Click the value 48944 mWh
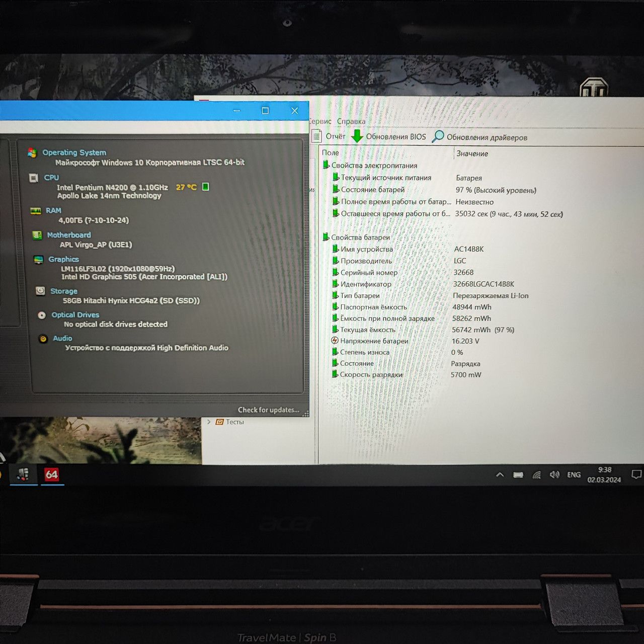The height and width of the screenshot is (644, 644). point(472,307)
